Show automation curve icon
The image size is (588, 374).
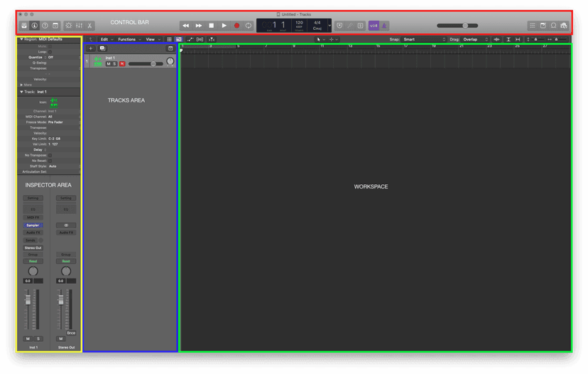[x=190, y=39]
